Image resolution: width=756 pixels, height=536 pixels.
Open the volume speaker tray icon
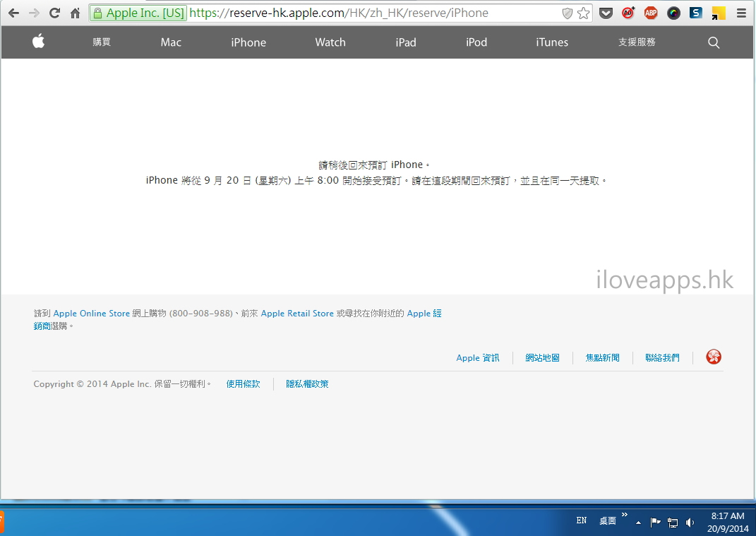690,522
